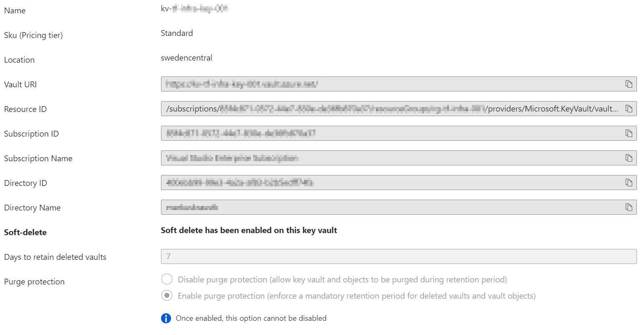Click the swedencentral location value
Image resolution: width=644 pixels, height=335 pixels.
coord(187,58)
